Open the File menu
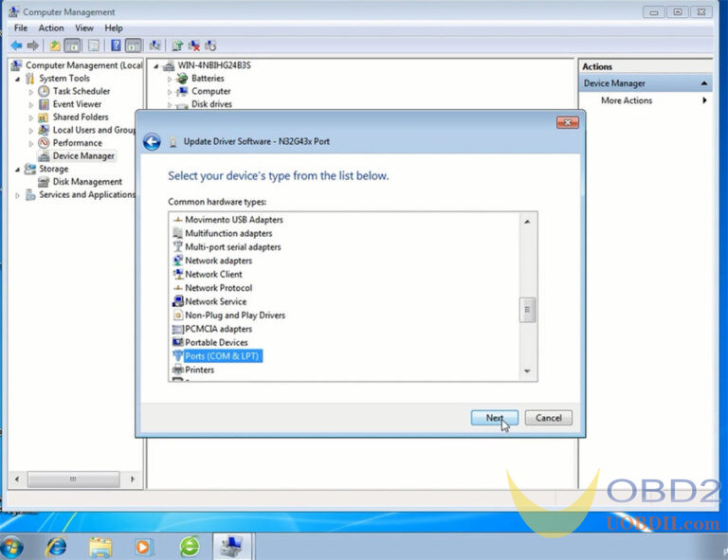The image size is (728, 560). 21,27
